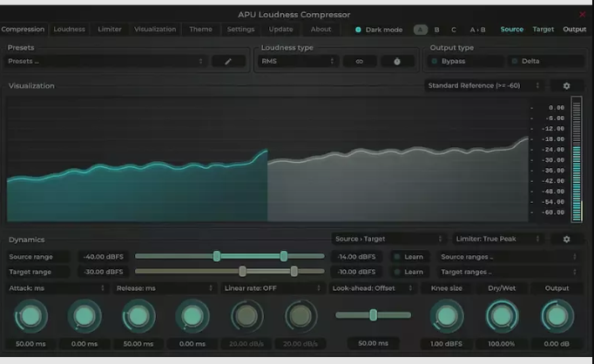
Task: Click the link icon next to RMS
Action: click(x=359, y=62)
